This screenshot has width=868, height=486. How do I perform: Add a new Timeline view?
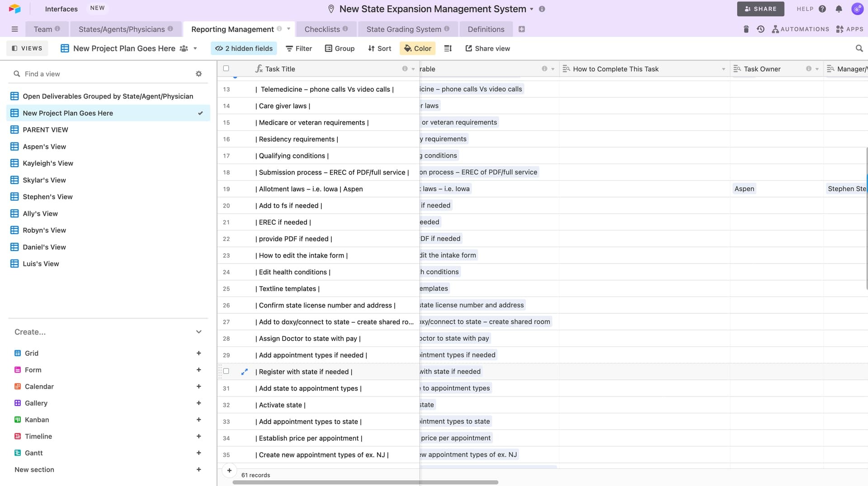pos(198,436)
